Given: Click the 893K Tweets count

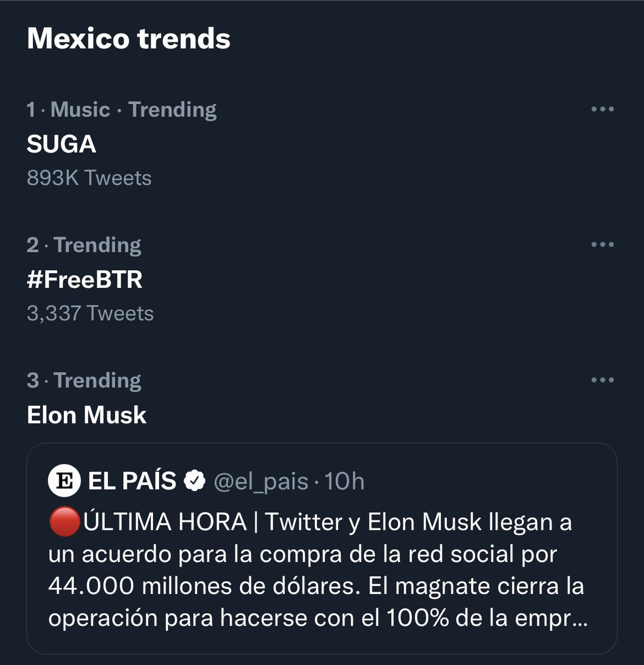Looking at the screenshot, I should [x=89, y=178].
